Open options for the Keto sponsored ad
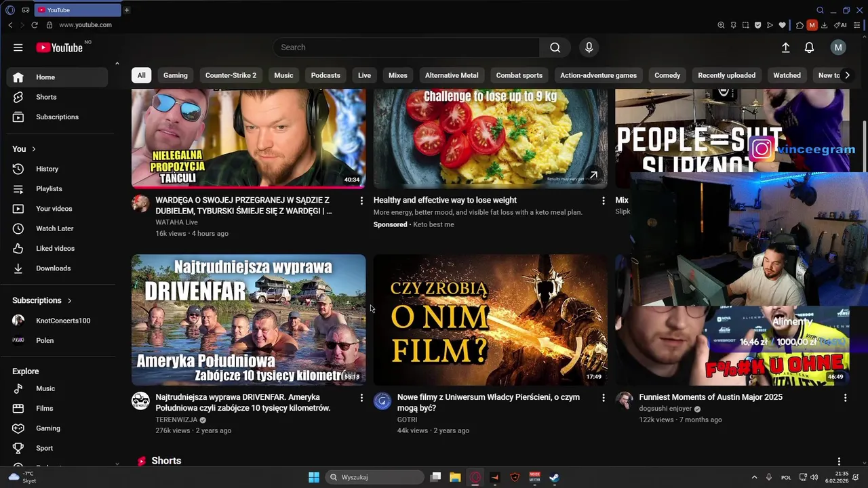Viewport: 868px width, 488px height. pos(604,201)
